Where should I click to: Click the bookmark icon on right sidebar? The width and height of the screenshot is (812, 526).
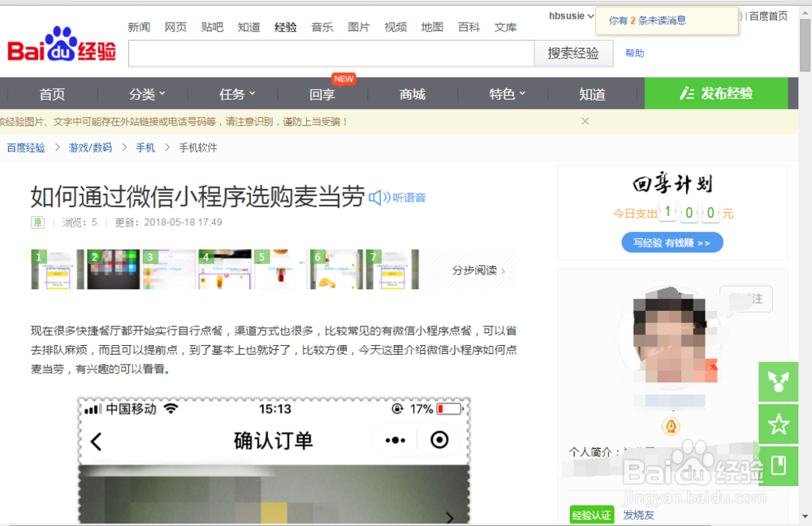778,466
